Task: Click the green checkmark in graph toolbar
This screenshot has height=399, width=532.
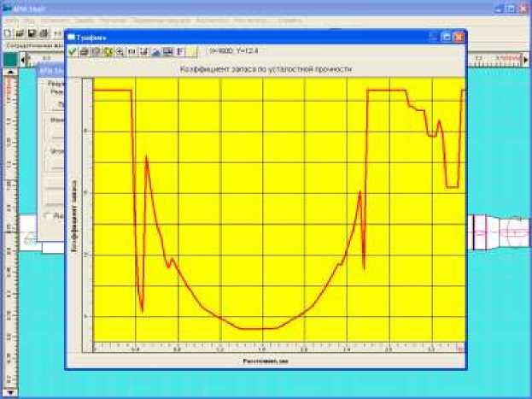Action: point(73,52)
